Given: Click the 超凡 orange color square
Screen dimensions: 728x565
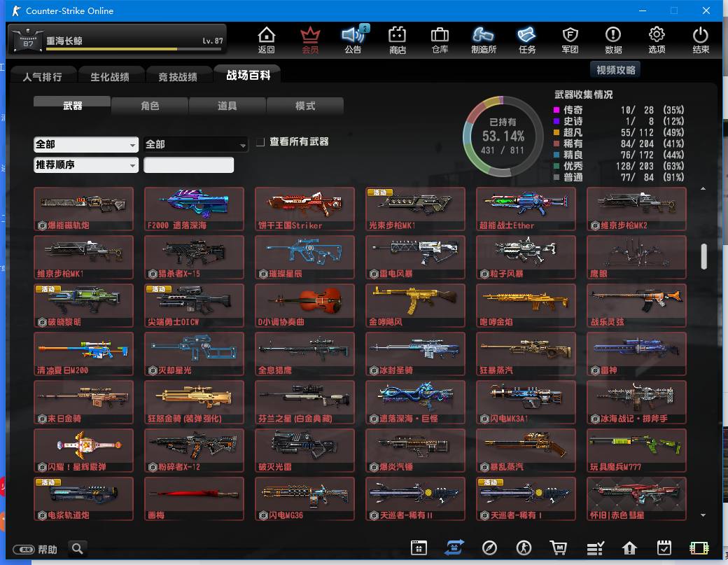Looking at the screenshot, I should pyautogui.click(x=556, y=132).
